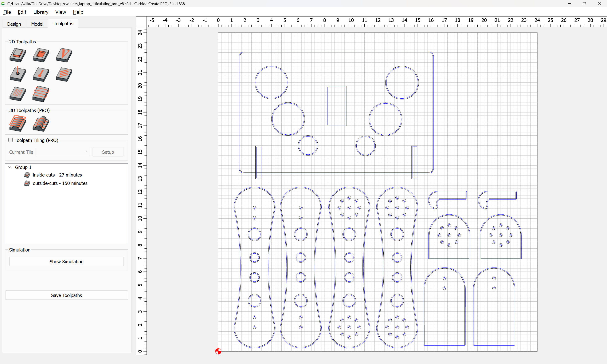
Task: Select the Texture toolpath with diagonal lines
Action: pyautogui.click(x=64, y=74)
